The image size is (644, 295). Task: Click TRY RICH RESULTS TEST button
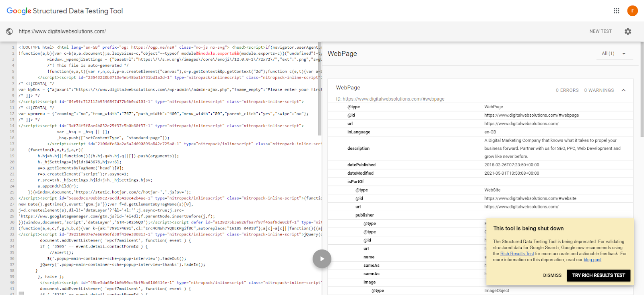(x=599, y=275)
